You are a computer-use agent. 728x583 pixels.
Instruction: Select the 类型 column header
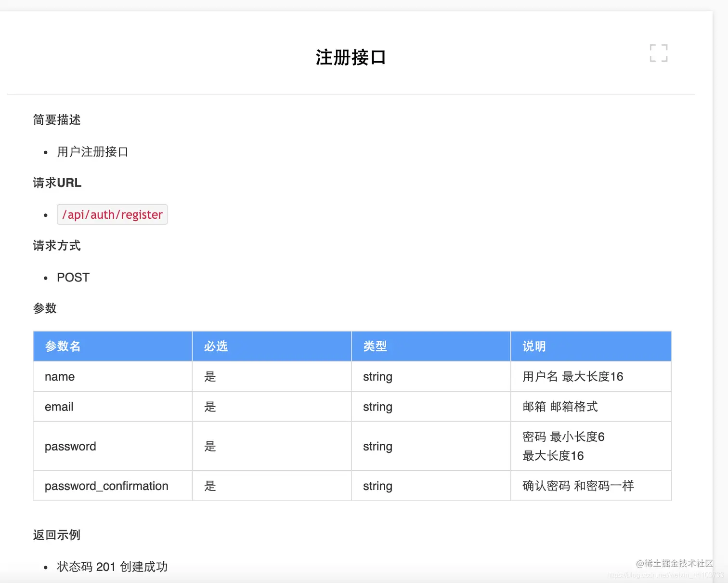point(375,346)
